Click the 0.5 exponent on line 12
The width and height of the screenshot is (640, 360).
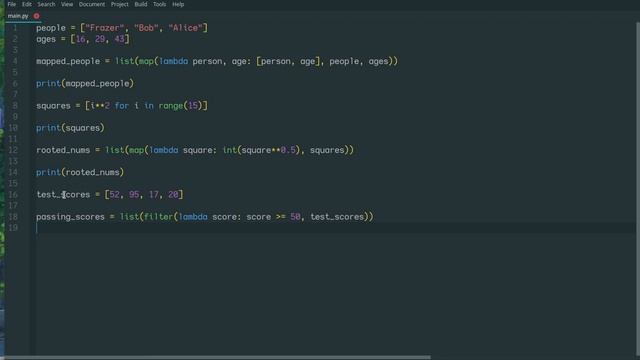coord(288,150)
